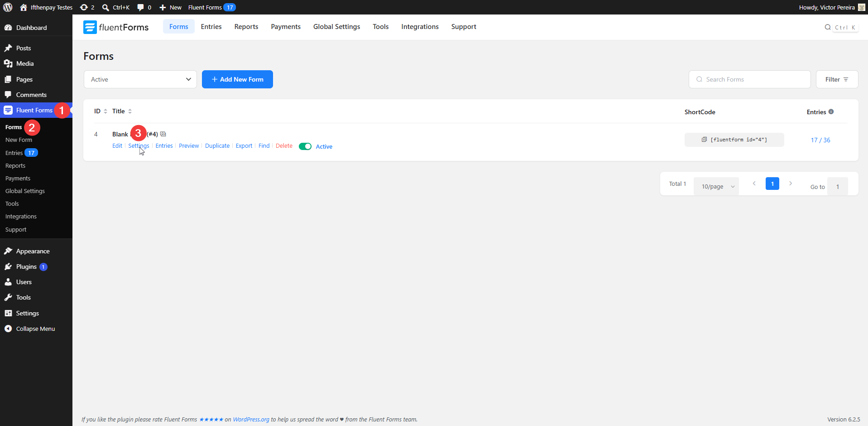Image resolution: width=868 pixels, height=426 pixels.
Task: Click the Entries info icon in table header
Action: click(x=831, y=111)
